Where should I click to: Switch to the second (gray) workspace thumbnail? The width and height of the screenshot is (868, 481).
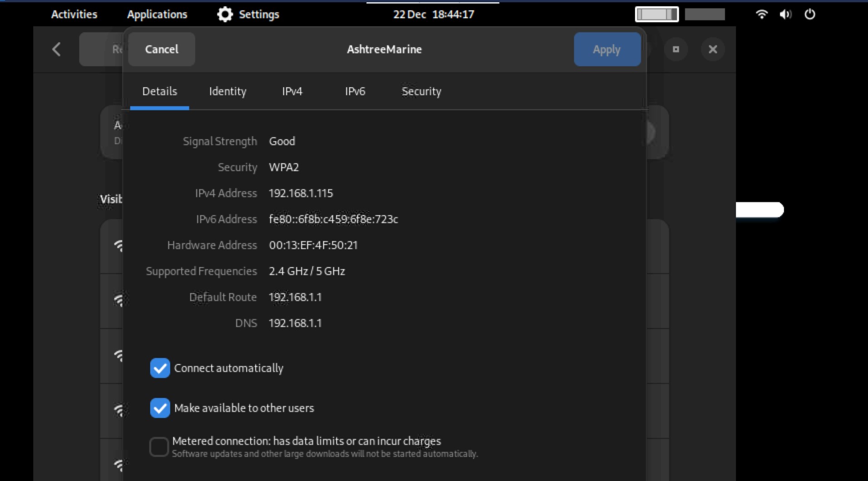[705, 15]
